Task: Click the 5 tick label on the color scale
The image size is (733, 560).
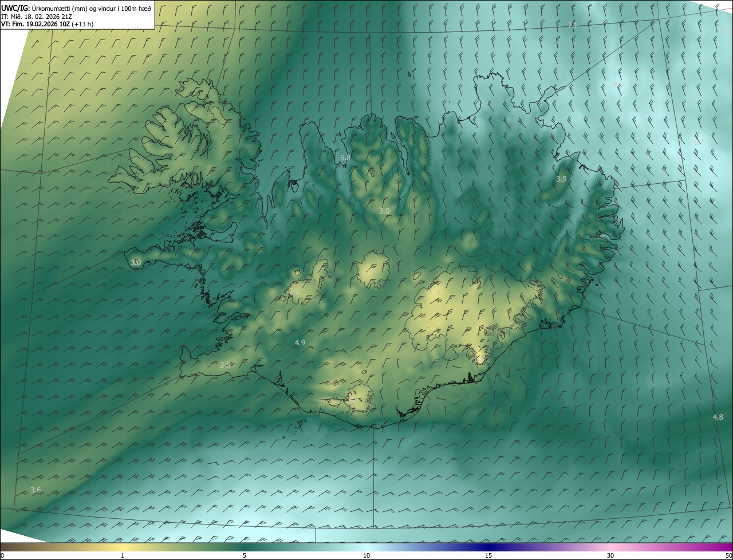Action: [245, 555]
